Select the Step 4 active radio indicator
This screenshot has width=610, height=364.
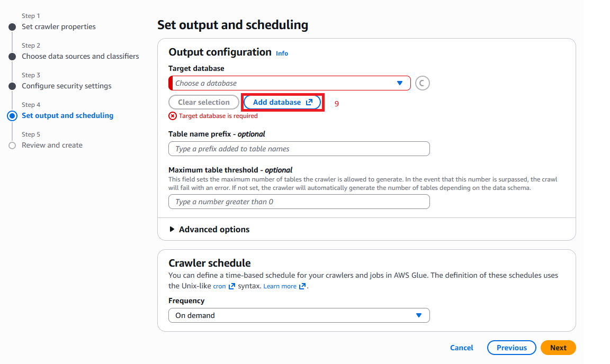click(x=13, y=115)
